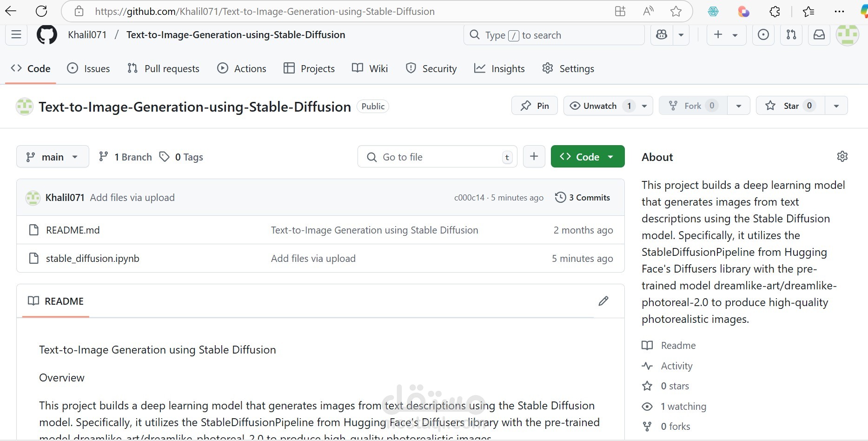Open the browser favorites list icon
The height and width of the screenshot is (441, 868).
click(x=808, y=12)
